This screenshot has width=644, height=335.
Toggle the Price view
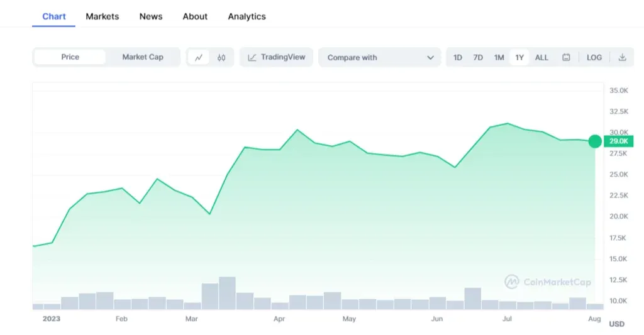(70, 57)
